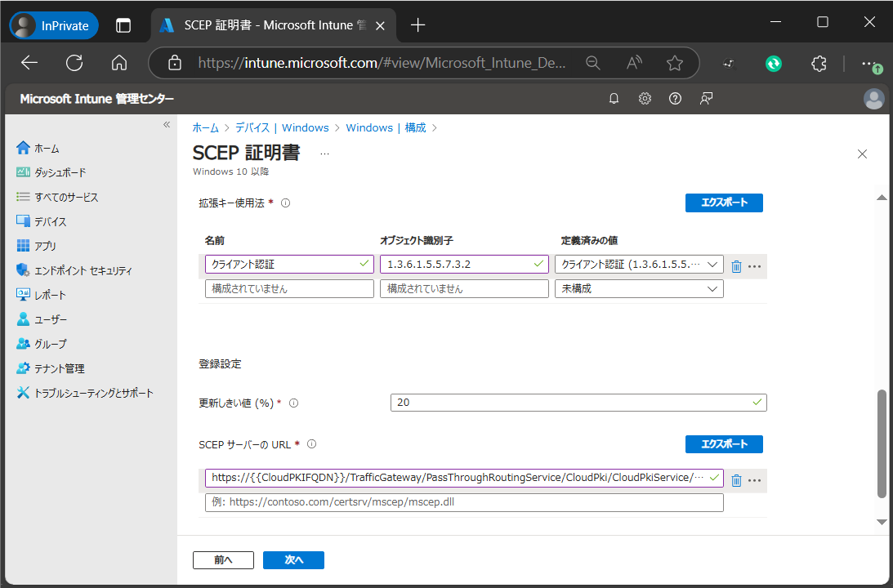Click info icon next to 更新しきい値
The width and height of the screenshot is (893, 588).
[x=293, y=403]
